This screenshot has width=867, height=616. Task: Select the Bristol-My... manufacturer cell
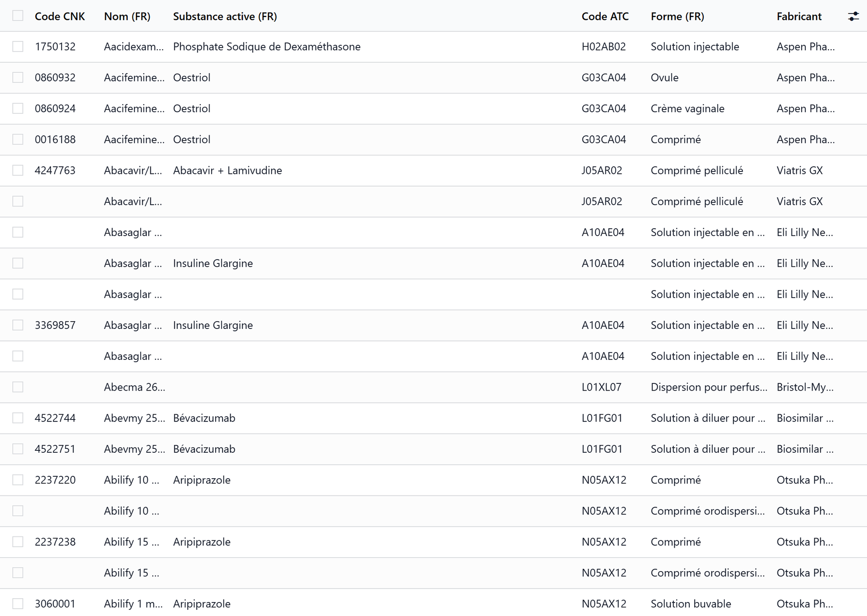tap(805, 387)
